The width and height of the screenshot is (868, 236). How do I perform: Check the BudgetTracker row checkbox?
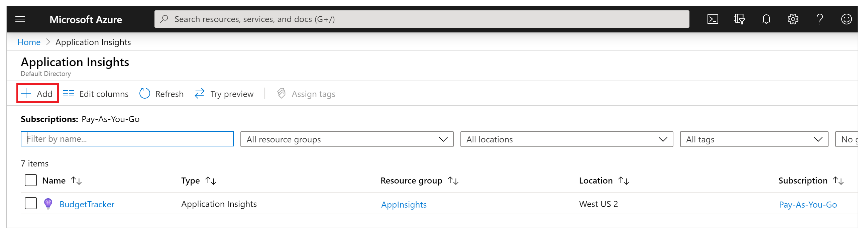point(31,204)
